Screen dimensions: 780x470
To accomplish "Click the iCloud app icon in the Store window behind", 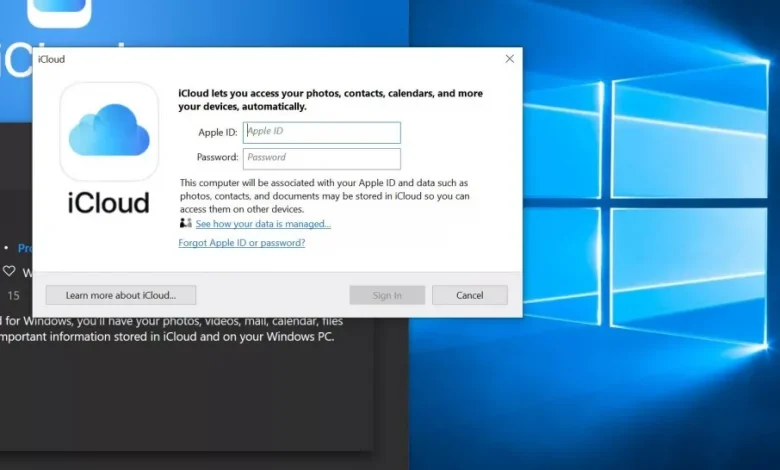I will [59, 12].
